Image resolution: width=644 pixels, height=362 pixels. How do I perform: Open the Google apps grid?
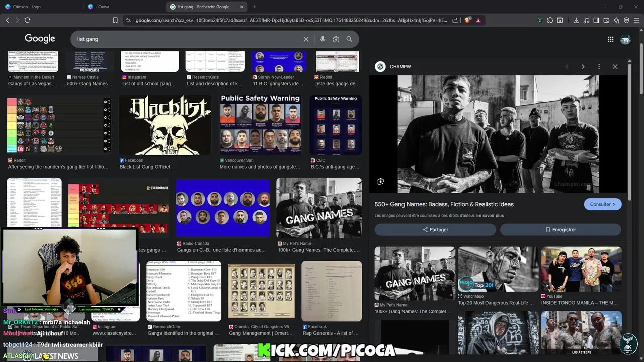click(x=610, y=39)
